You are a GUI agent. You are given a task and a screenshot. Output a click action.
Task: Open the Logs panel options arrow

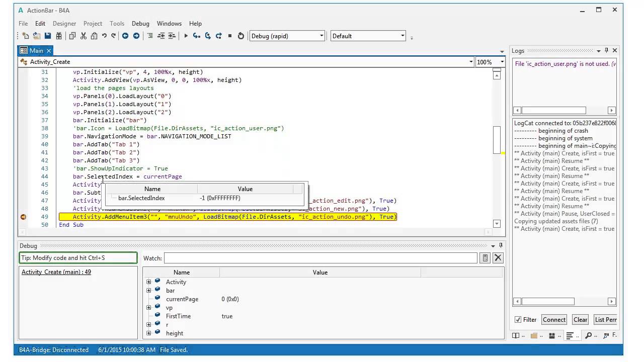tap(599, 51)
